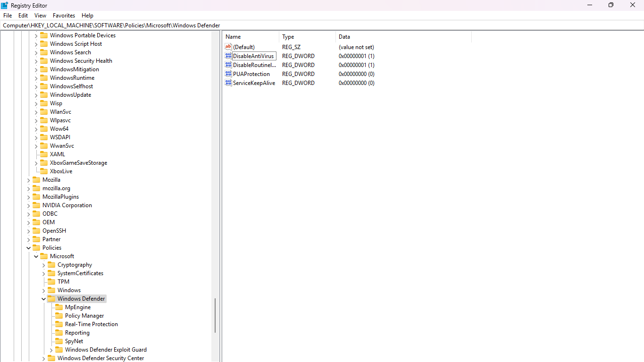Image resolution: width=644 pixels, height=362 pixels.
Task: Click the ServiceKeepAlive DWORD value icon
Action: tap(228, 83)
